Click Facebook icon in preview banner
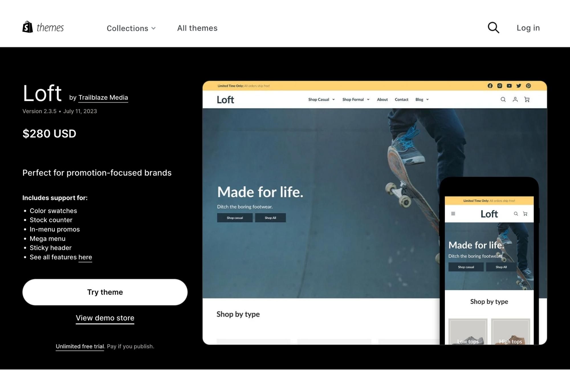This screenshot has width=570, height=392. point(490,86)
